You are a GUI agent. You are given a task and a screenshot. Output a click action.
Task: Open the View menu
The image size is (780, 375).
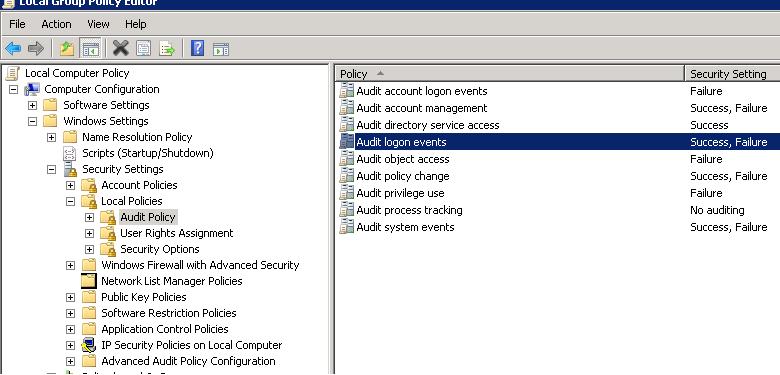click(x=98, y=24)
